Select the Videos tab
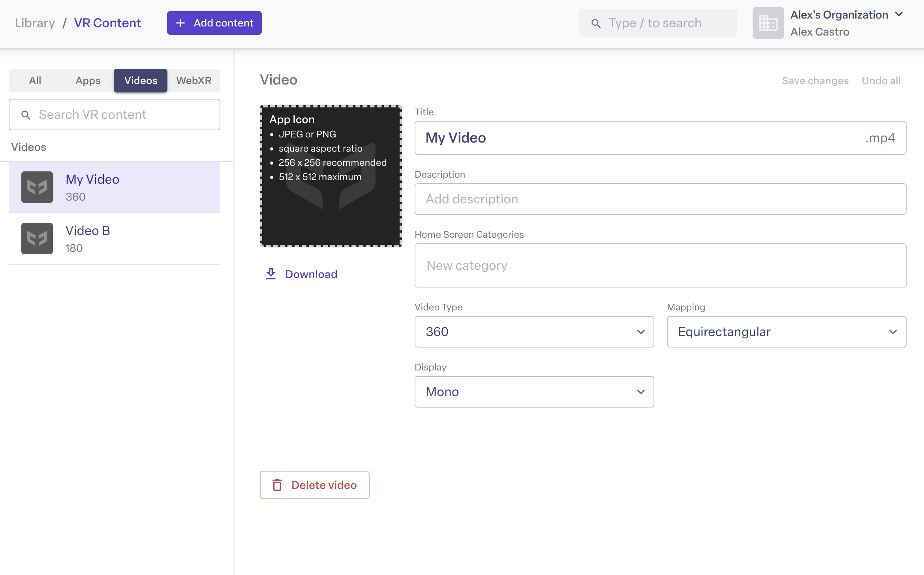This screenshot has height=575, width=924. [x=141, y=81]
